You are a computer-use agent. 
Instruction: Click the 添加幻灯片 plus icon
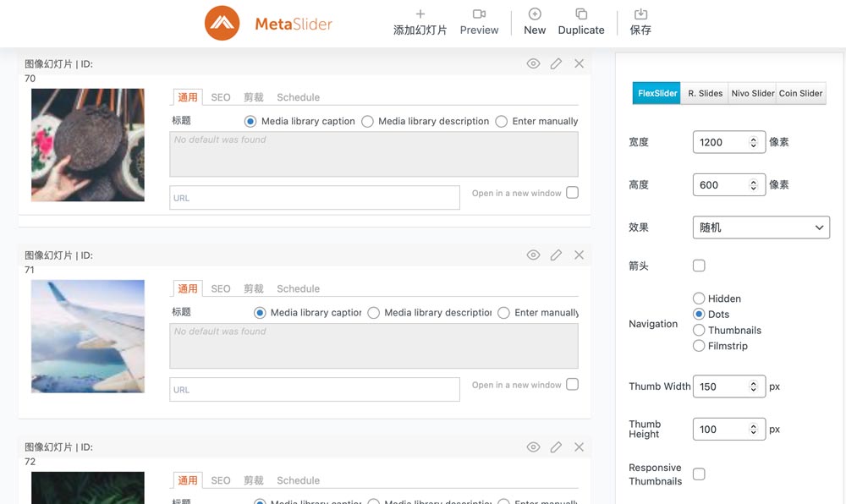pos(420,14)
